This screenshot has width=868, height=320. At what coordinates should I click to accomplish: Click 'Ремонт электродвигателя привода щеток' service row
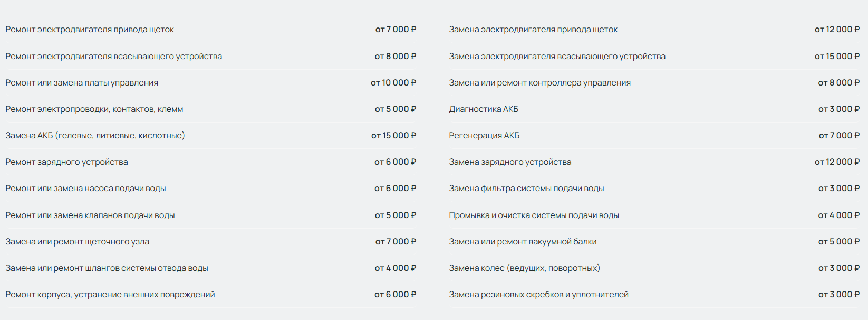click(x=90, y=30)
